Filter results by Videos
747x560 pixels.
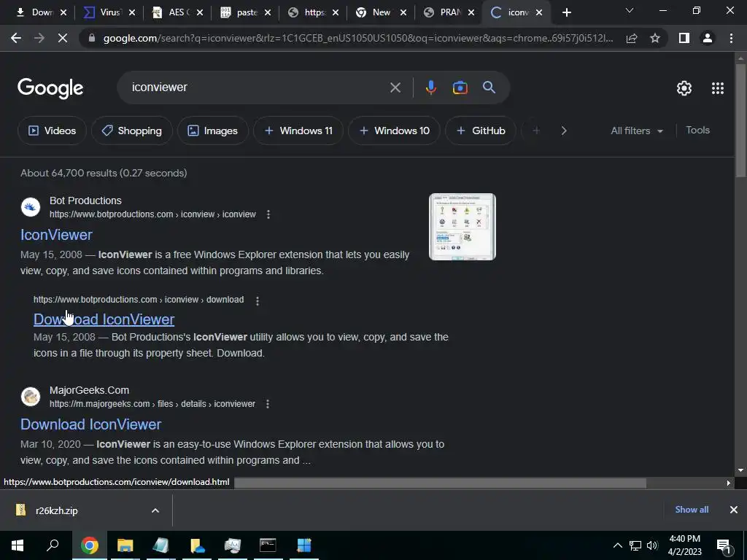pos(52,131)
